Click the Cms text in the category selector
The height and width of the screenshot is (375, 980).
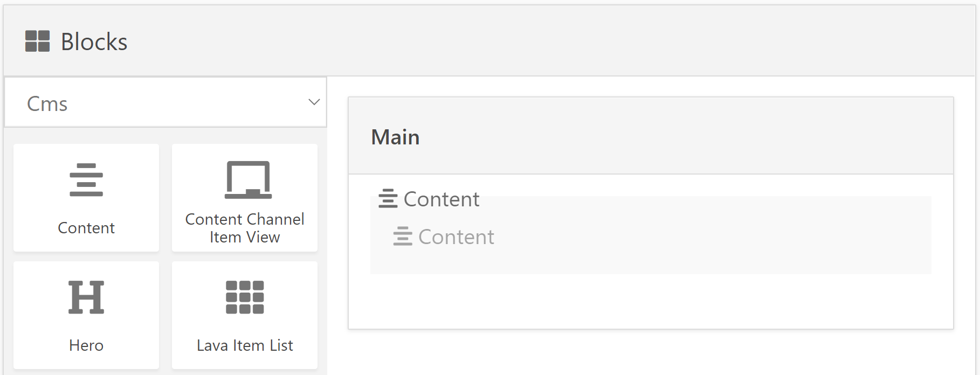(47, 103)
